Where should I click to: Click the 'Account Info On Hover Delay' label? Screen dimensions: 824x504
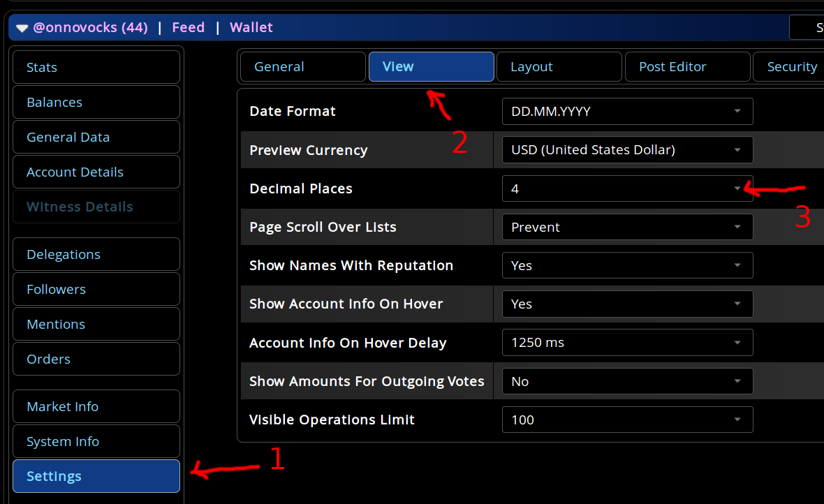coord(348,343)
